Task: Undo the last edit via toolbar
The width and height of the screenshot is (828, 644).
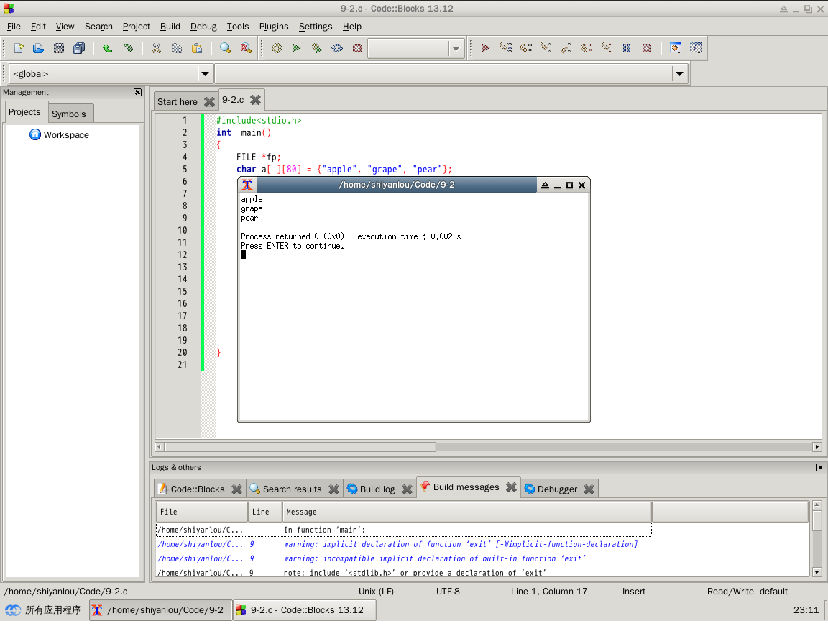Action: pyautogui.click(x=107, y=48)
